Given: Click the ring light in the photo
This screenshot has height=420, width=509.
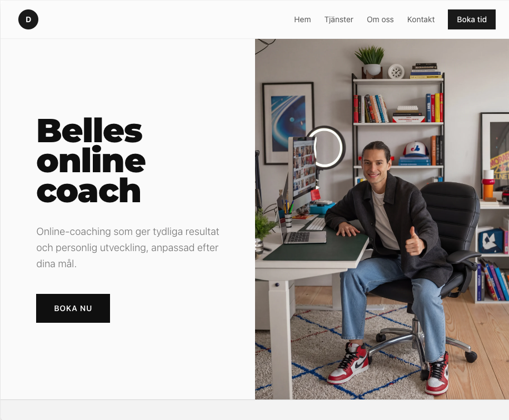Looking at the screenshot, I should tap(326, 147).
